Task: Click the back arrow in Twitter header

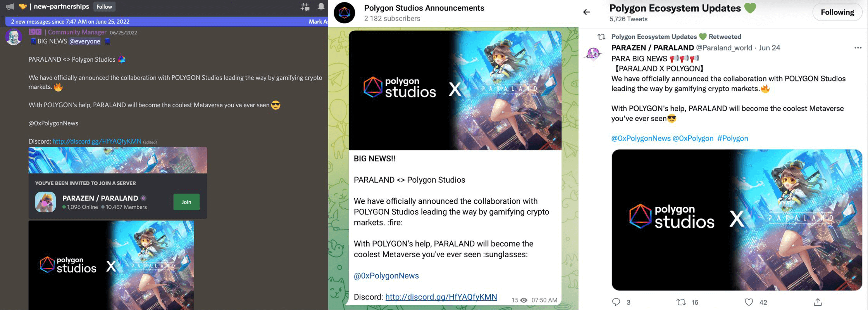Action: point(587,12)
